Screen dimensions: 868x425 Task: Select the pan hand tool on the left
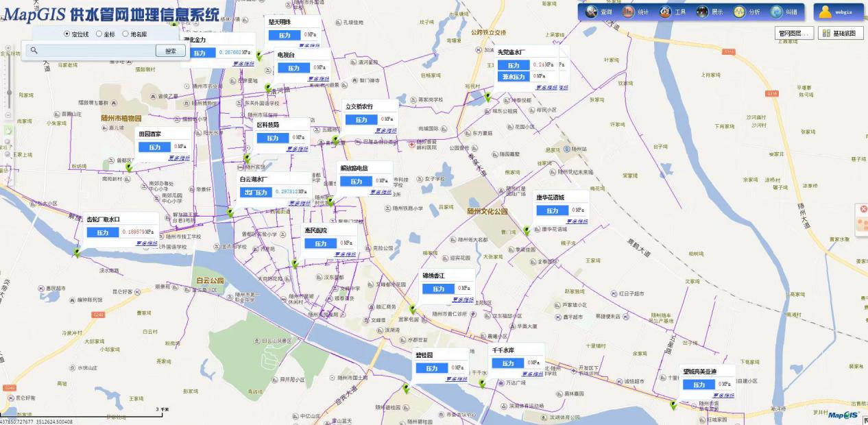click(8, 130)
